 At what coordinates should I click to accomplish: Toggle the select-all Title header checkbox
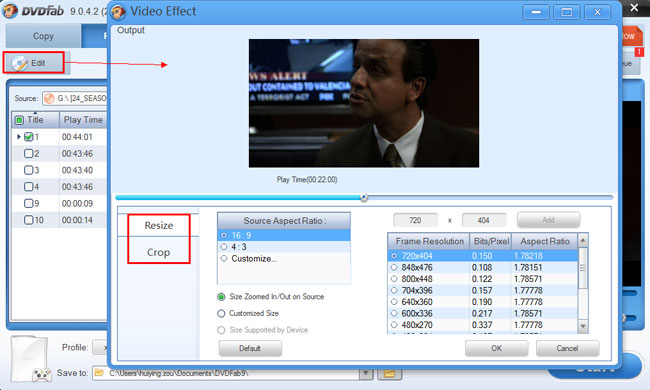click(x=19, y=120)
